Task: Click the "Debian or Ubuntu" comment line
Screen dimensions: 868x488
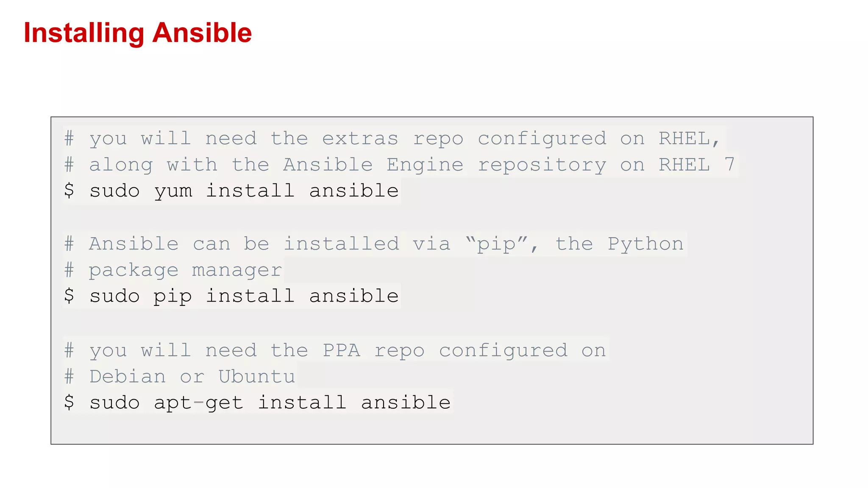Action: pyautogui.click(x=179, y=376)
